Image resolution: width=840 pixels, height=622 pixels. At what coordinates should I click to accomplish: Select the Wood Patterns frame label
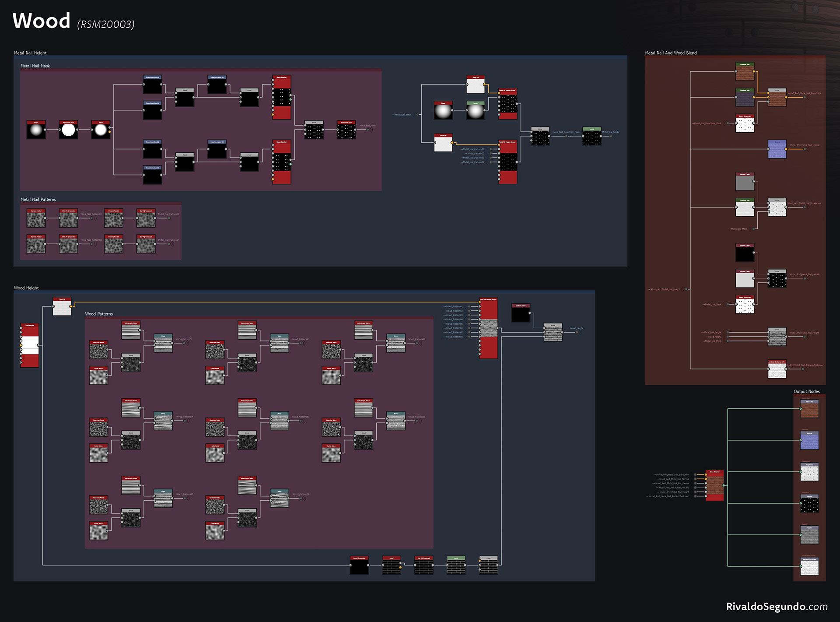[99, 314]
